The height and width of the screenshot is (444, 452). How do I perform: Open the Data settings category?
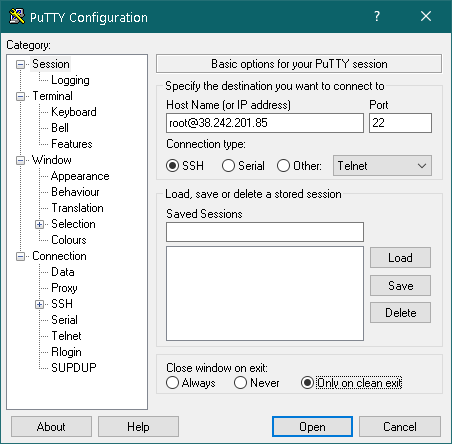[63, 272]
